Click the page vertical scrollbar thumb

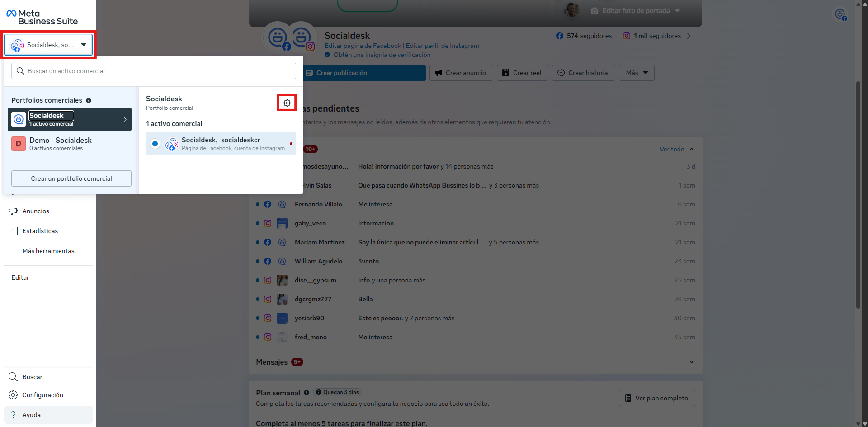(858, 194)
